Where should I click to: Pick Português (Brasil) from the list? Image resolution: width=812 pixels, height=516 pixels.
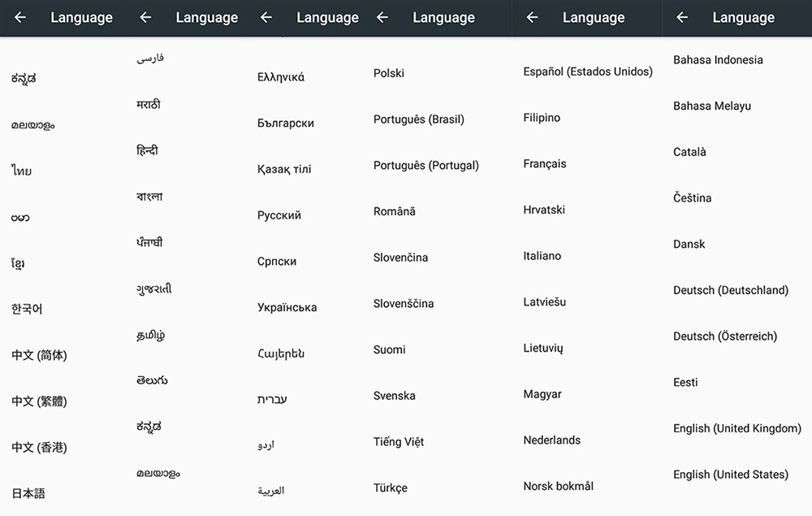[418, 119]
